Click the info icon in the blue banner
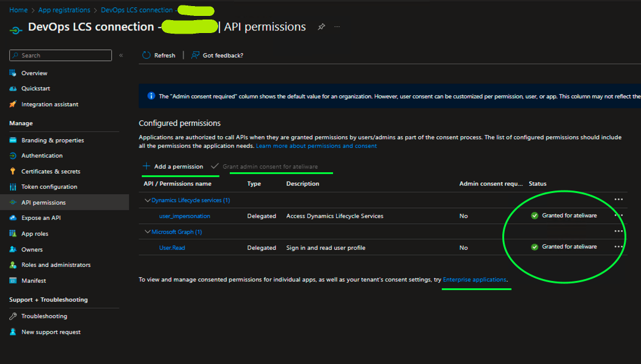Screen dimensions: 641x364 pos(152,96)
